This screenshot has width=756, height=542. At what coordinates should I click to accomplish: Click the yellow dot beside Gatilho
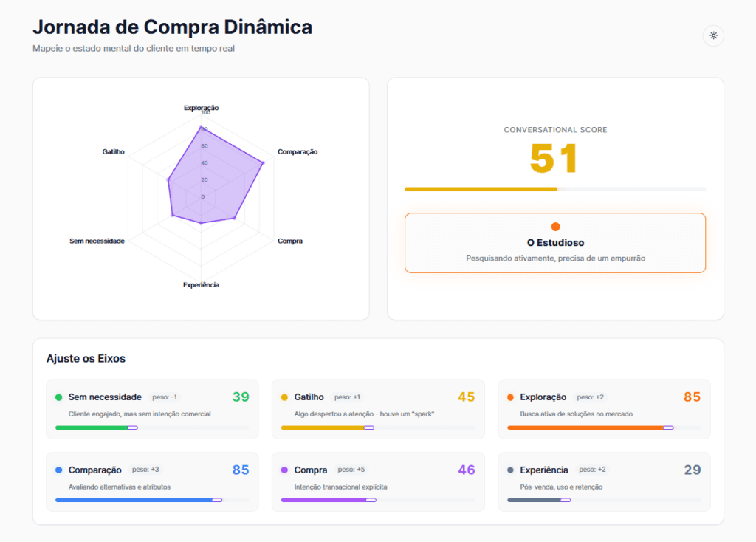[x=284, y=397]
